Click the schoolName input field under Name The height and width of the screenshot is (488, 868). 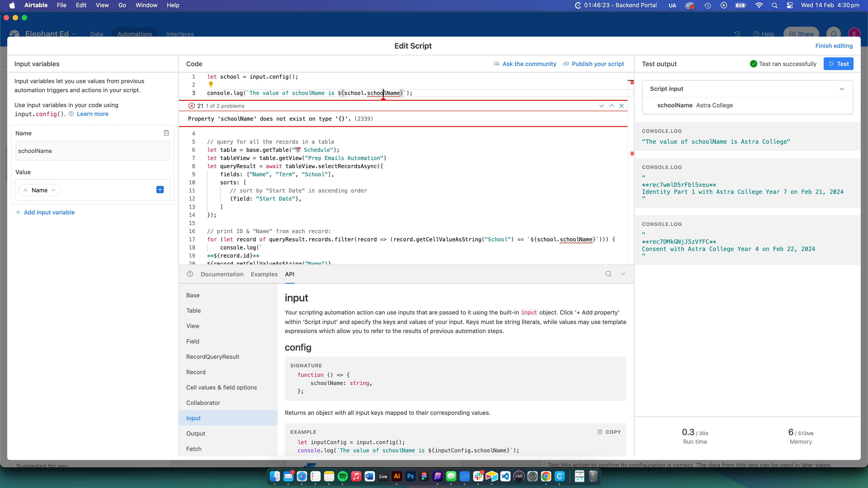pos(92,151)
